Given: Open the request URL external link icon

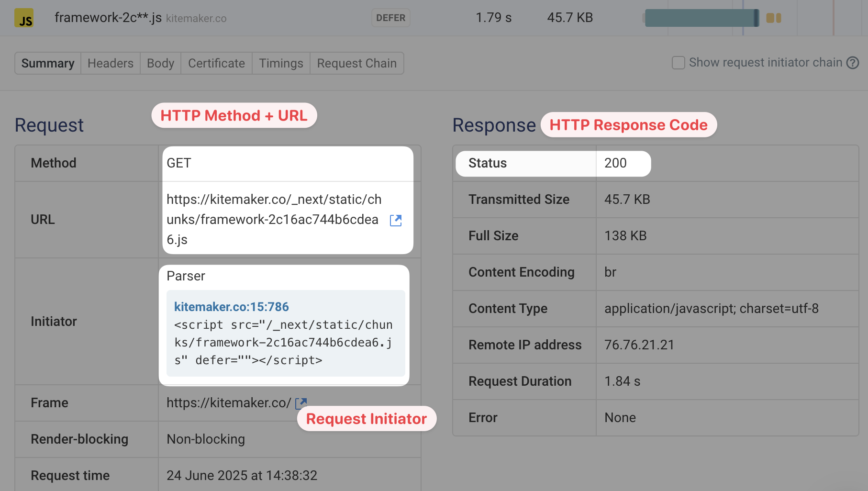Looking at the screenshot, I should pyautogui.click(x=396, y=220).
